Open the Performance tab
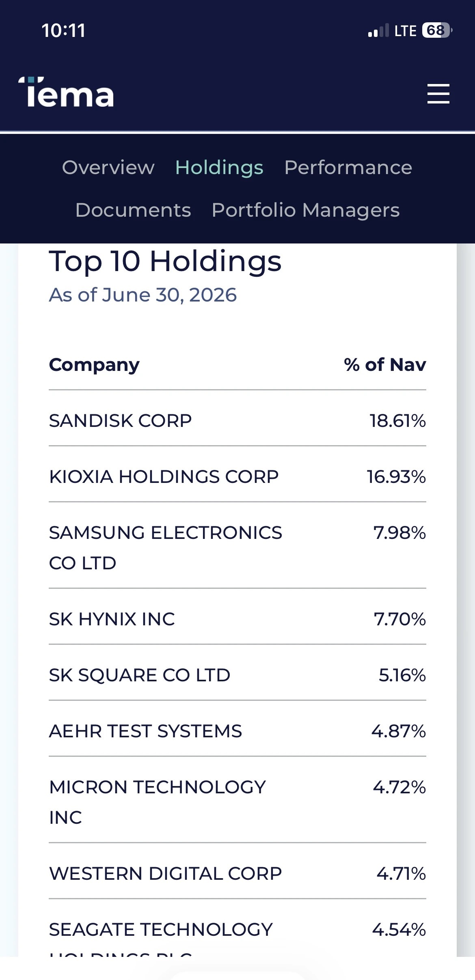The width and height of the screenshot is (475, 980). click(348, 168)
